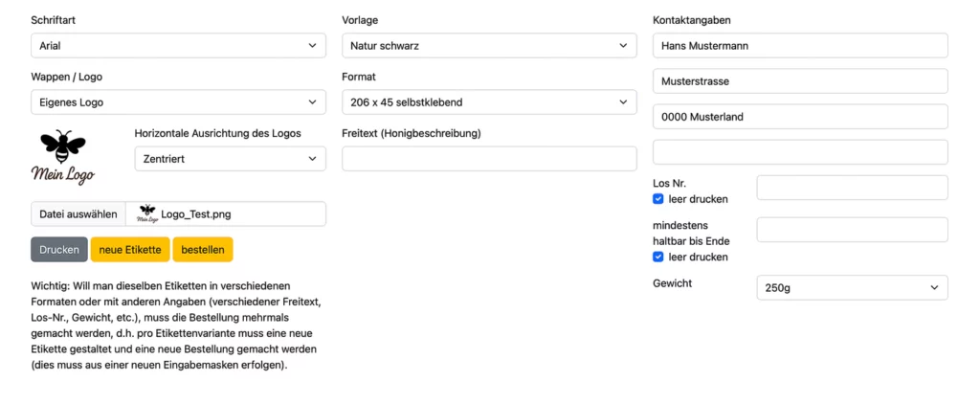
Task: Click the Los Nr. text input
Action: 852,188
